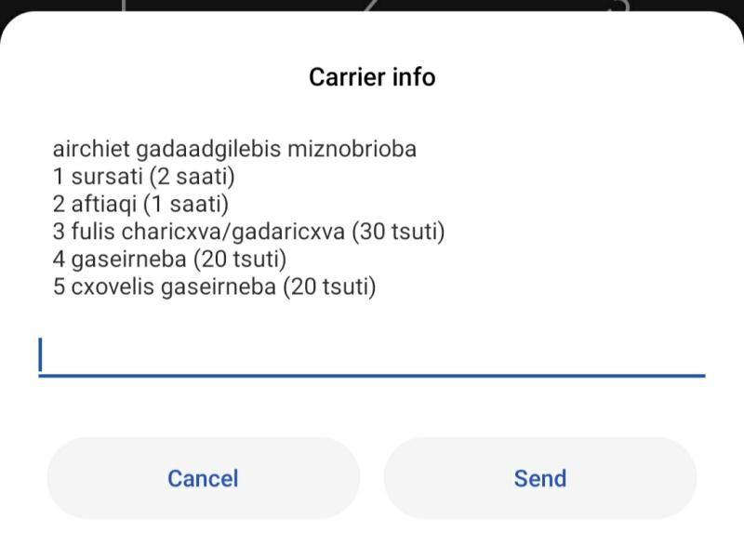Viewport: 744px width, 560px height.
Task: Click '(20 tsuti)' beside '4 gaseirneba'
Action: tap(240, 260)
